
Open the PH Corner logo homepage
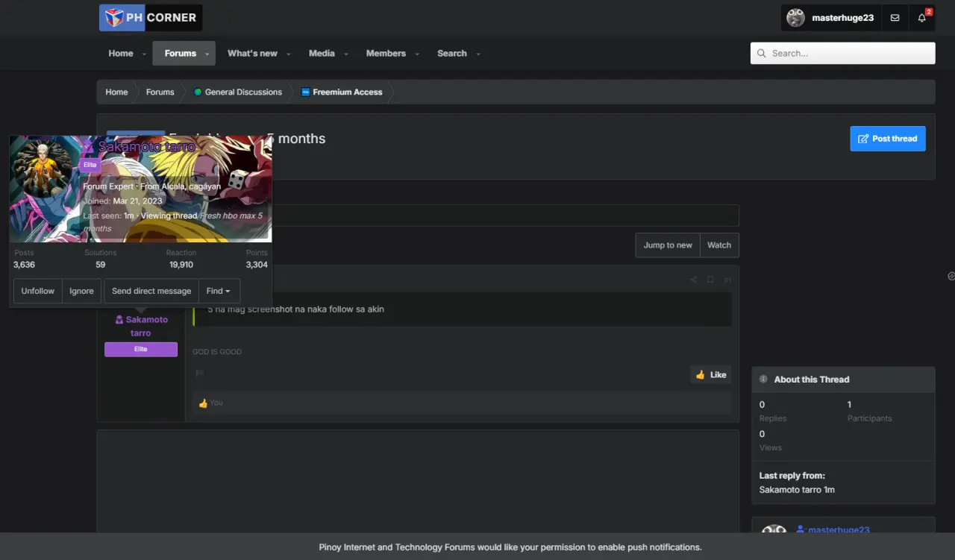[151, 18]
